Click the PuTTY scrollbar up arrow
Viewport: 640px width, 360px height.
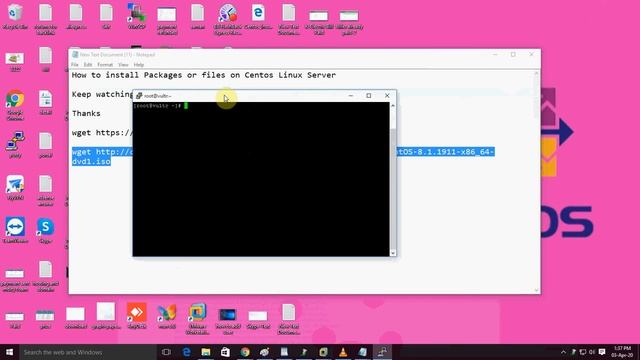(x=393, y=105)
